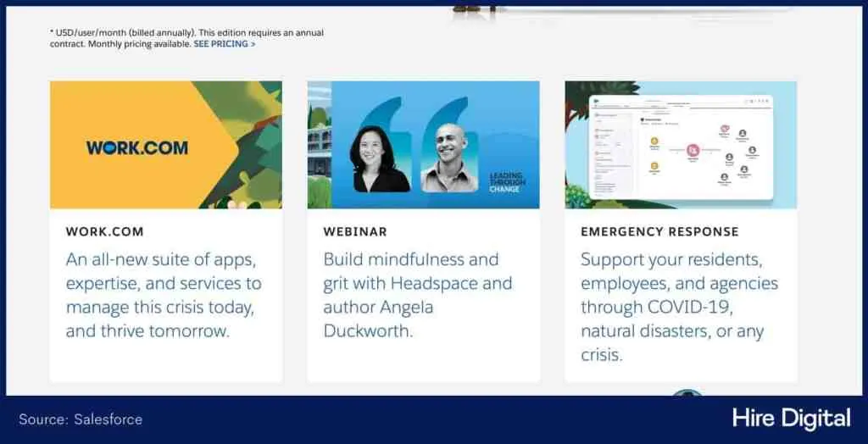The height and width of the screenshot is (444, 868).
Task: Open the Support your residents description
Action: [680, 307]
